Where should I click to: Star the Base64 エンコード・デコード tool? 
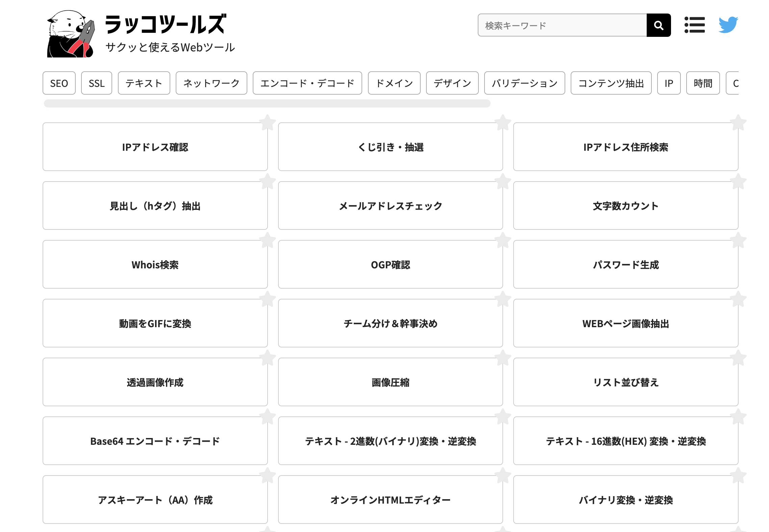click(267, 416)
